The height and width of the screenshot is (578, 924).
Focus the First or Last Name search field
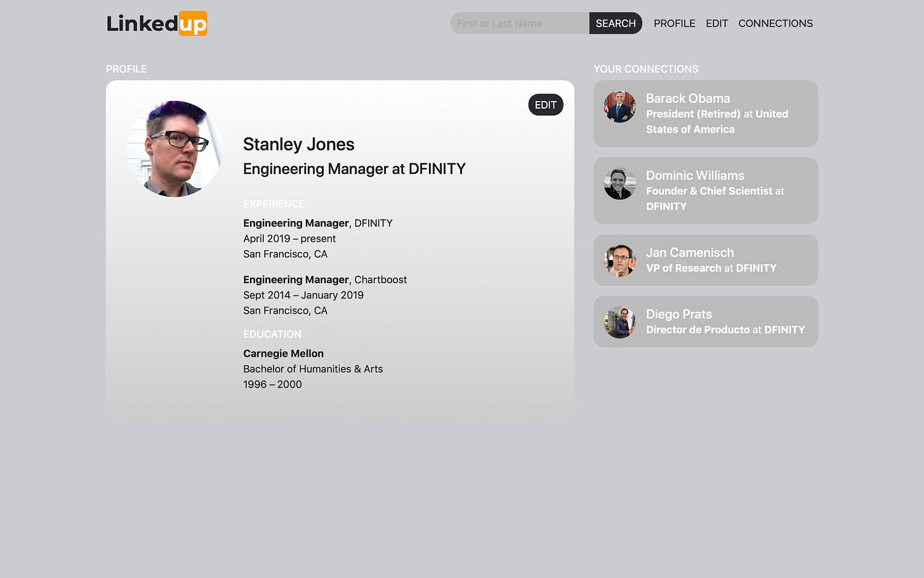coord(520,24)
